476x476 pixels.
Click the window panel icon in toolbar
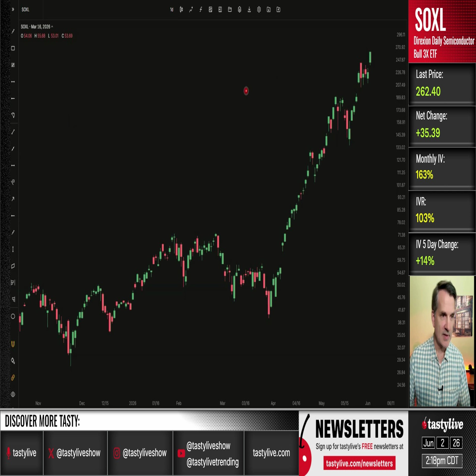click(x=230, y=10)
